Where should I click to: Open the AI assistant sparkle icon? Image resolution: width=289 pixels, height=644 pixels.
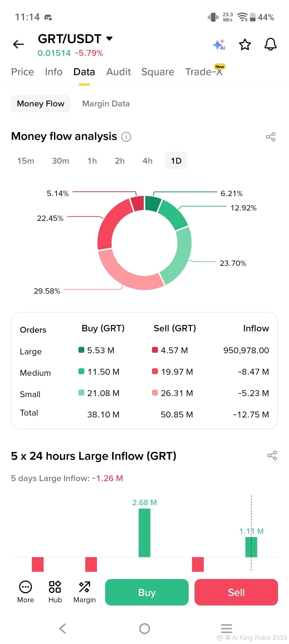coord(219,44)
